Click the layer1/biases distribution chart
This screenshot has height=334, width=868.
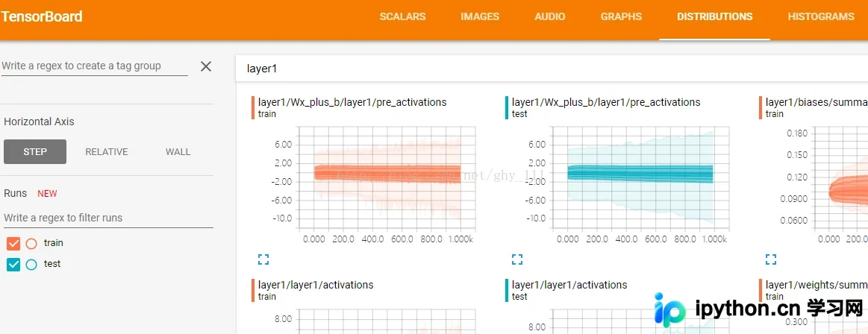[840, 178]
